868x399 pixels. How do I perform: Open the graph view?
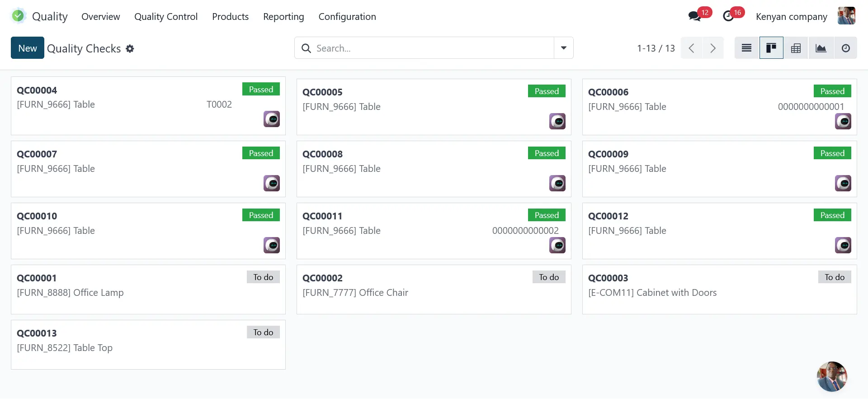[x=821, y=48]
